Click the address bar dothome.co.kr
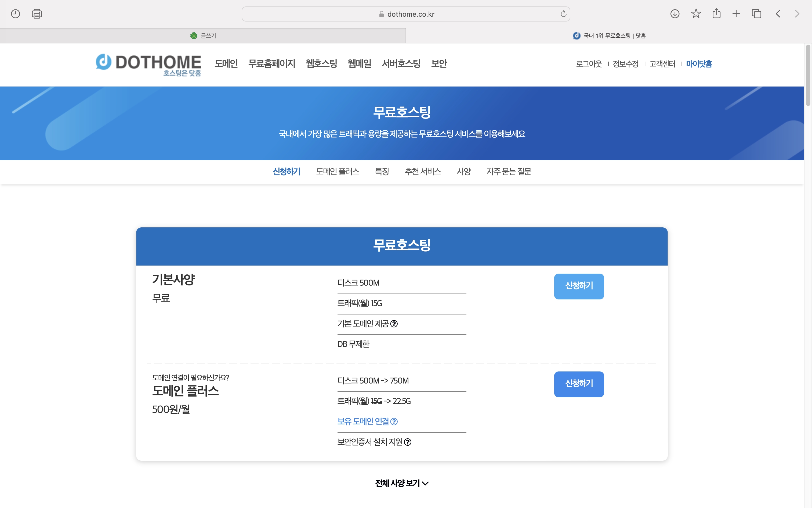This screenshot has height=508, width=812. (406, 14)
